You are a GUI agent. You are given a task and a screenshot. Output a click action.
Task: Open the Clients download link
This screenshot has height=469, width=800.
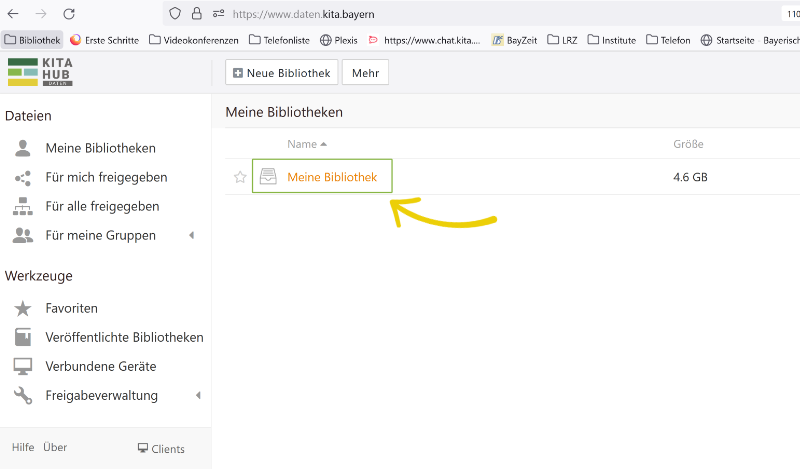point(161,449)
